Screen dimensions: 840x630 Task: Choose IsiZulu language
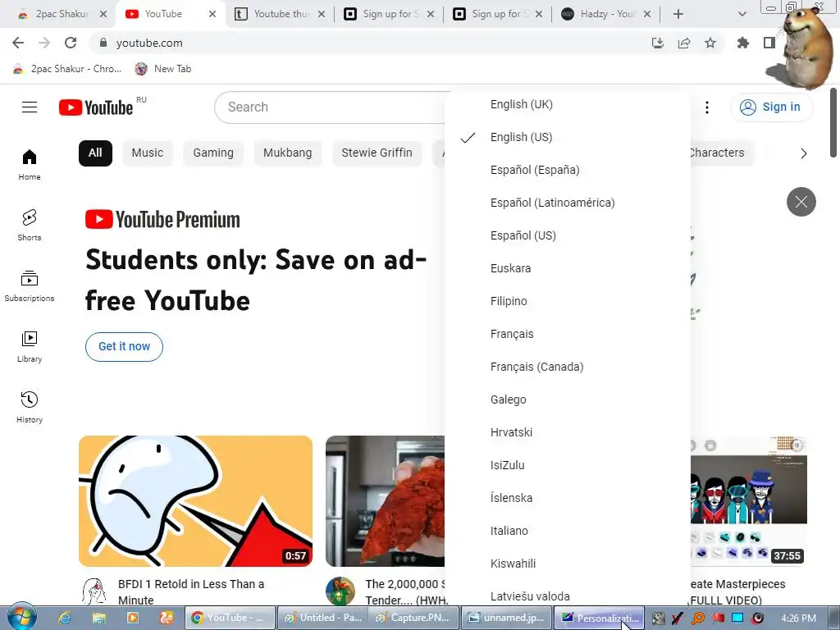[x=568, y=465]
